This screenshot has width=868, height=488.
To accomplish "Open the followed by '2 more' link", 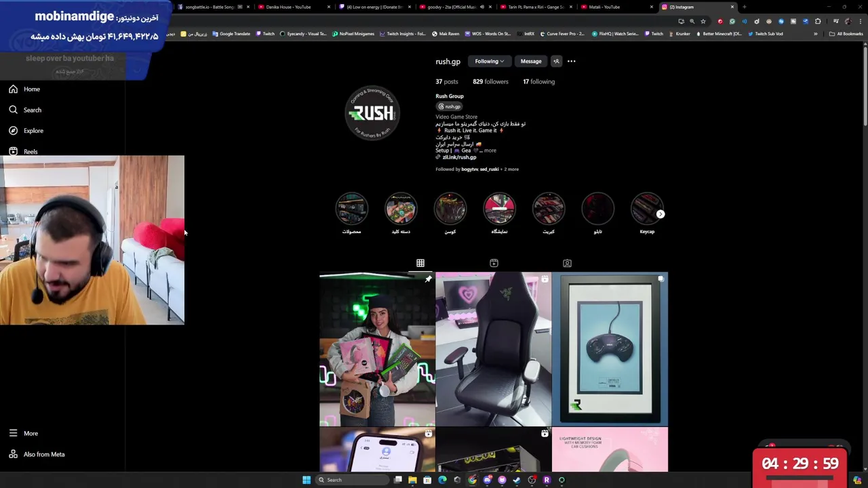I will (511, 169).
